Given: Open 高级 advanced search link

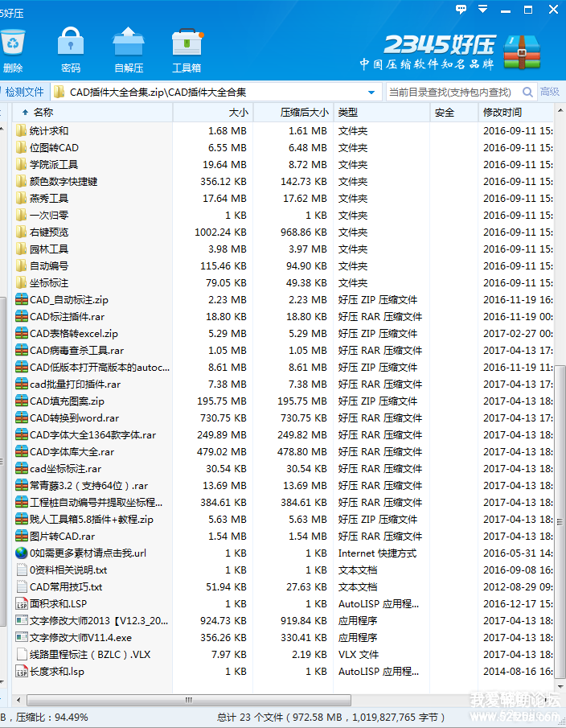Looking at the screenshot, I should [550, 92].
